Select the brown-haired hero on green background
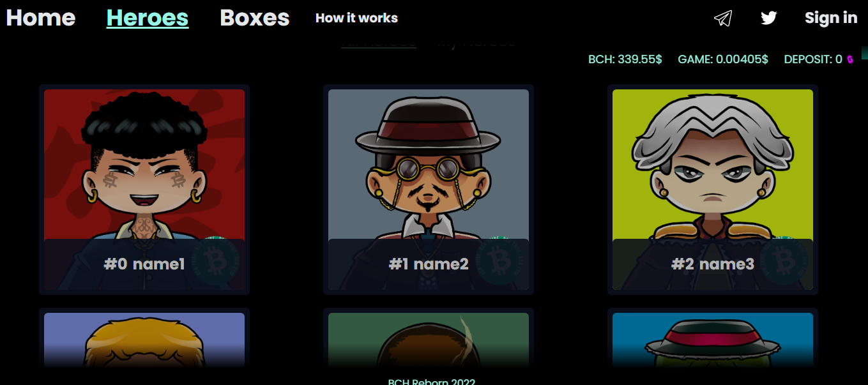Screen dimensions: 868x385 429,338
